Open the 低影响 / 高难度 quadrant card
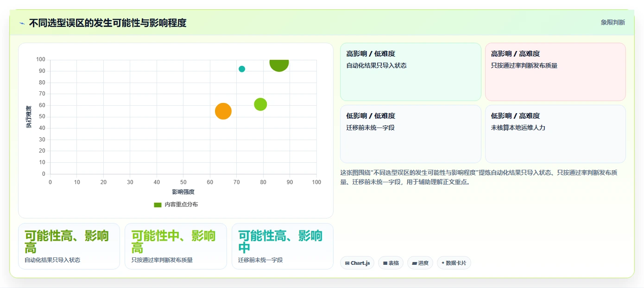Screen dimensions: 644x288 555,134
